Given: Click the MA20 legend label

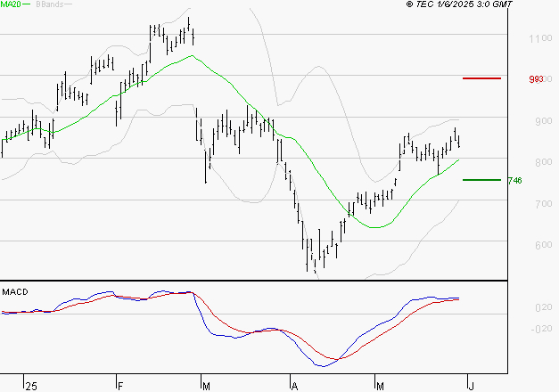Looking at the screenshot, I should pyautogui.click(x=11, y=4).
